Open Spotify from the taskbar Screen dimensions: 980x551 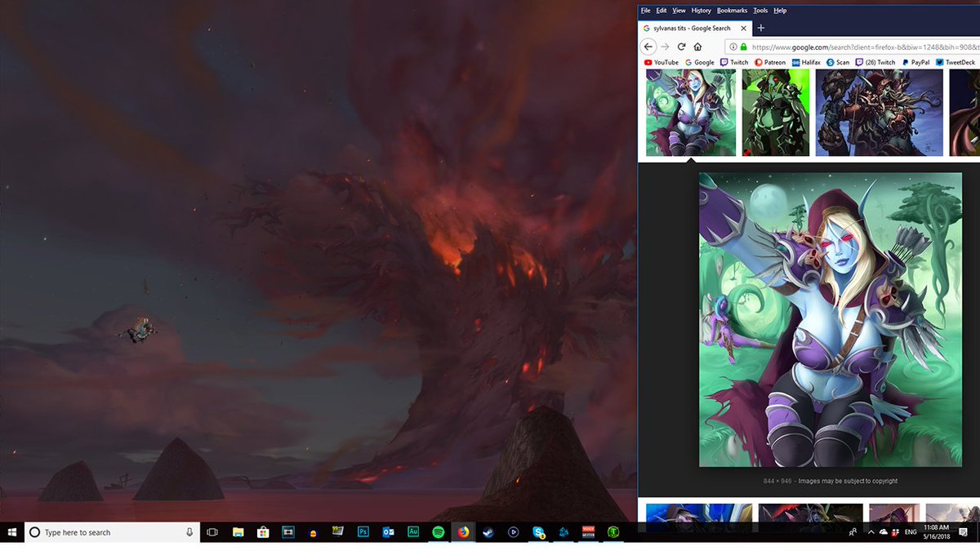439,532
